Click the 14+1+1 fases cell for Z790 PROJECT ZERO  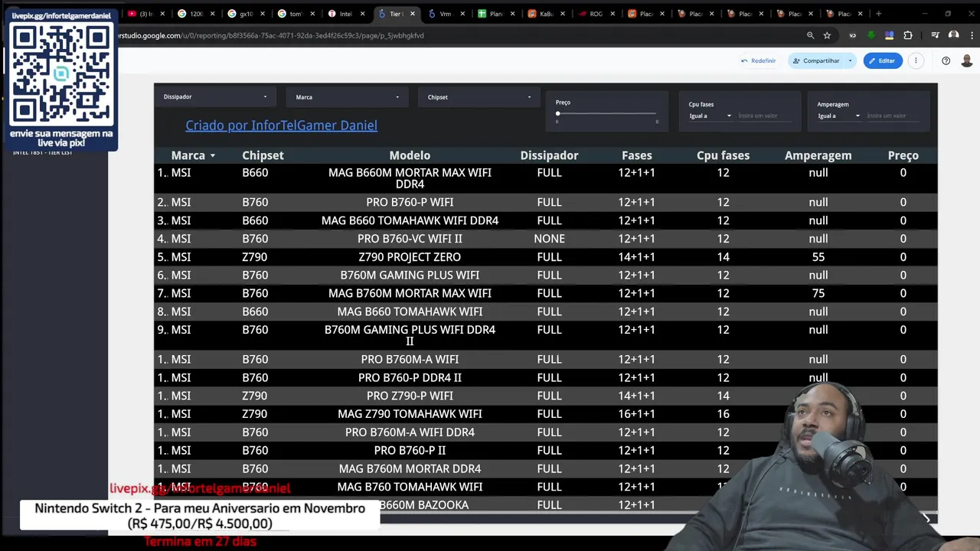tap(636, 257)
